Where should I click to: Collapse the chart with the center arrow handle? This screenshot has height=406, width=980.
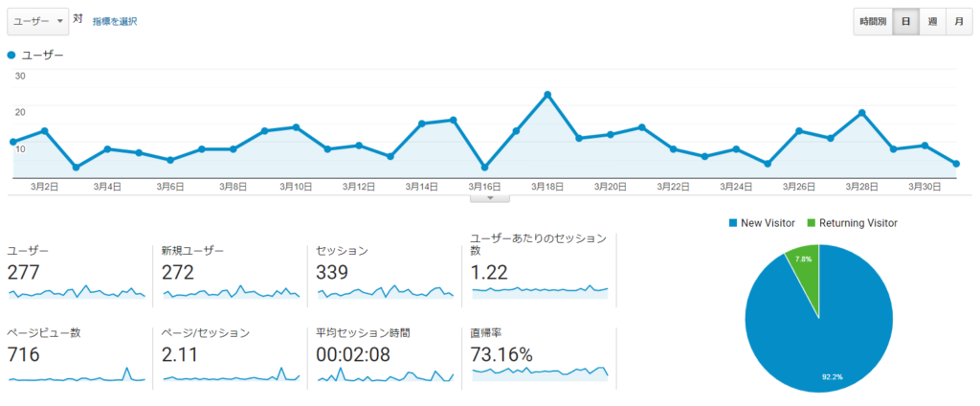490,197
